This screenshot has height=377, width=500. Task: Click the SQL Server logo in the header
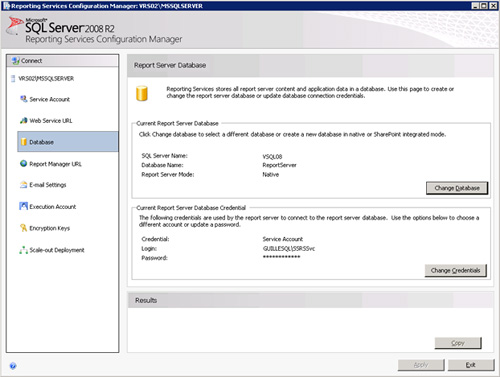[x=15, y=26]
